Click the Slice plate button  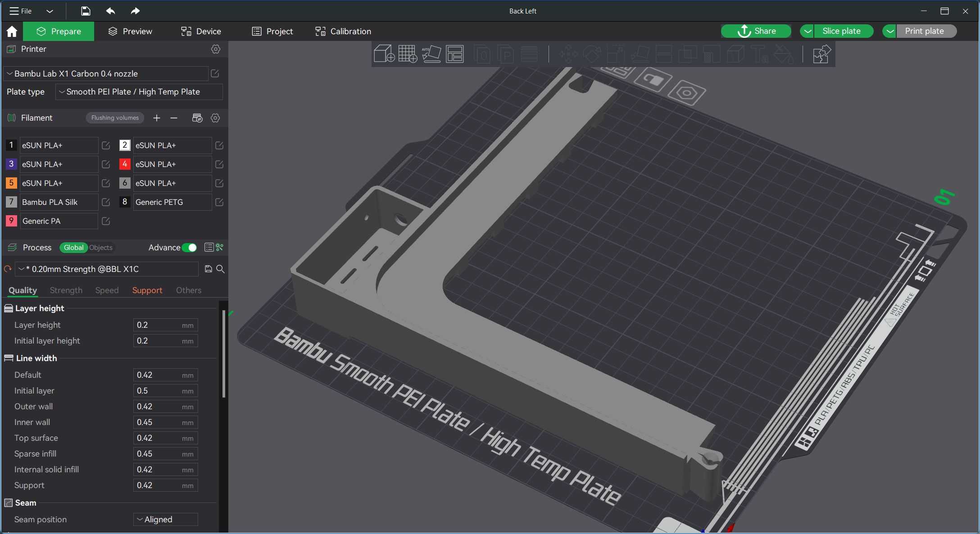(843, 31)
